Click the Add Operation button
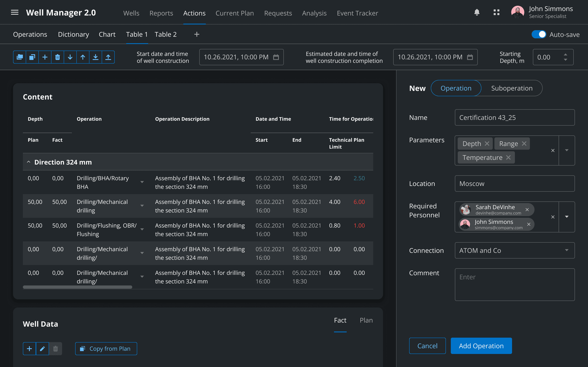 point(481,346)
